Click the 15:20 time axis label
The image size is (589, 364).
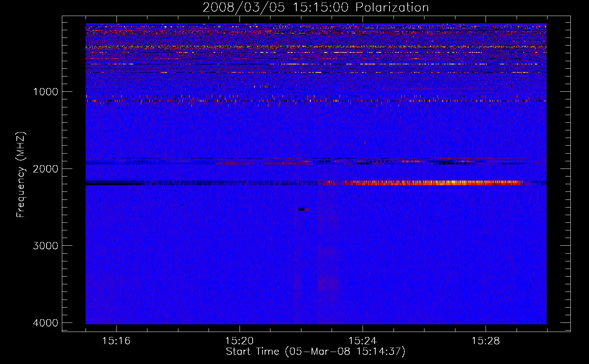[239, 341]
